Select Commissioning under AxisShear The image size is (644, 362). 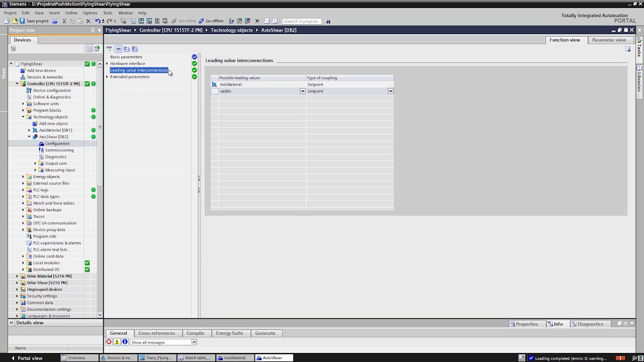[x=59, y=150]
